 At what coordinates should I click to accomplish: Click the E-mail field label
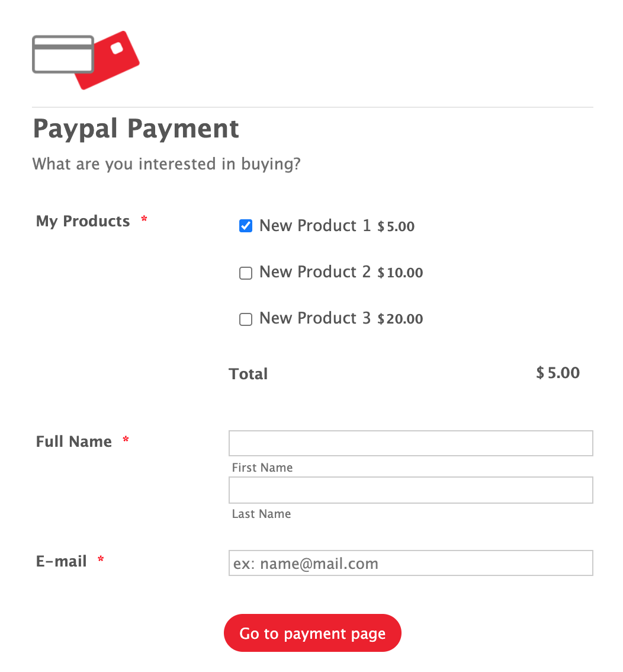tap(62, 561)
